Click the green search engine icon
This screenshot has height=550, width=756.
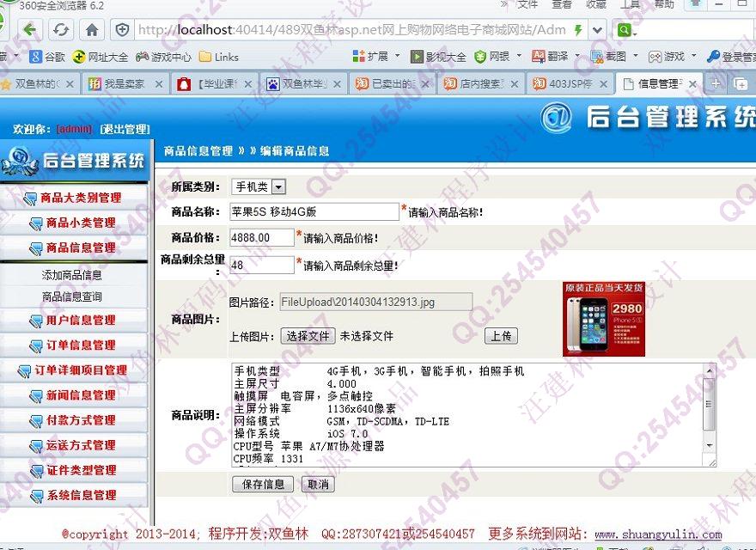[625, 30]
